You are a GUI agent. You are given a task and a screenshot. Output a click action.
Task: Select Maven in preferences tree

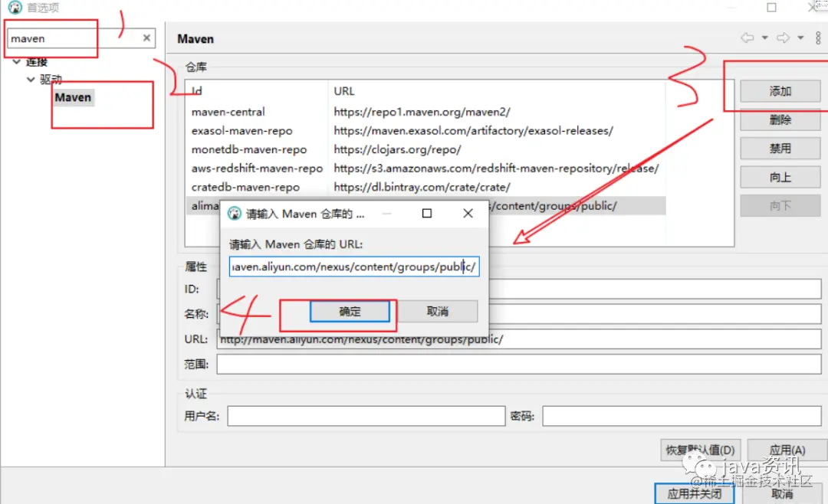(73, 97)
